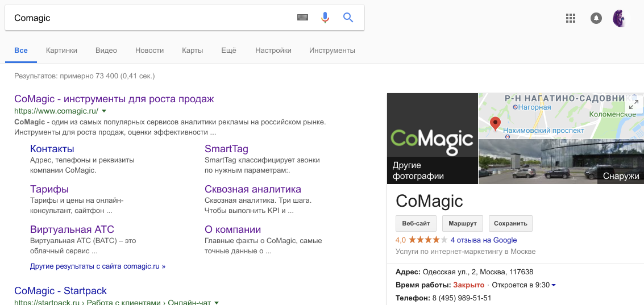This screenshot has height=305, width=644.
Task: Expand the startpack.ru URL dropdown arrow
Action: pyautogui.click(x=217, y=303)
